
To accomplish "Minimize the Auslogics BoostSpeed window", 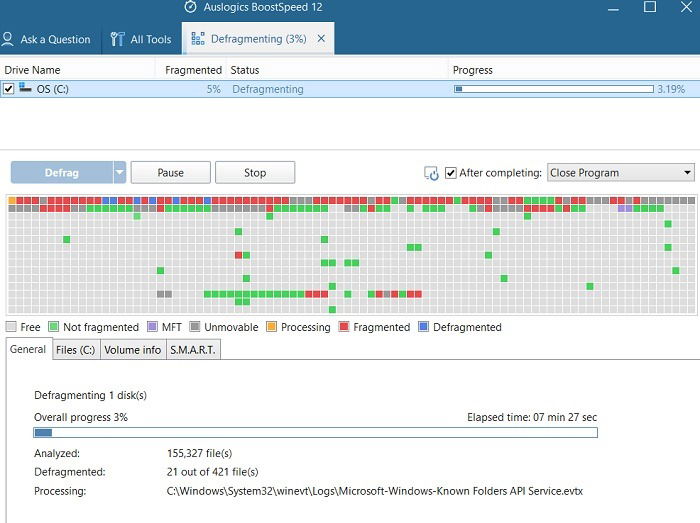I will point(613,8).
